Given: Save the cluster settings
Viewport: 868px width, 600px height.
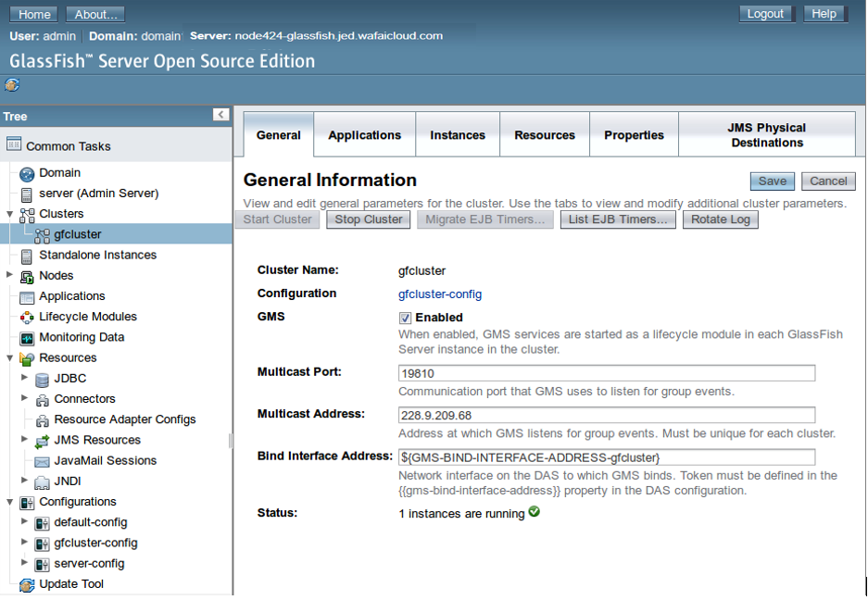Looking at the screenshot, I should click(773, 181).
